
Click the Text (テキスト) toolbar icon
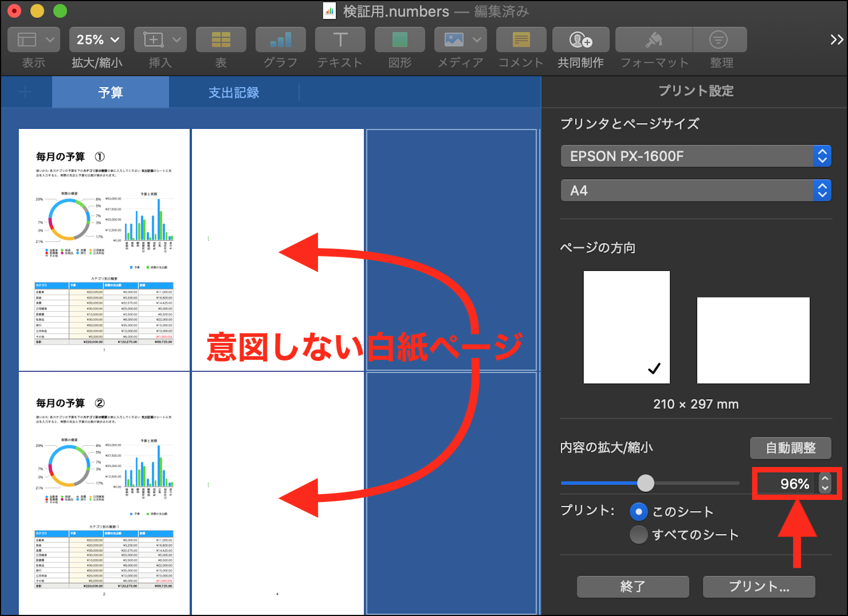tap(340, 40)
